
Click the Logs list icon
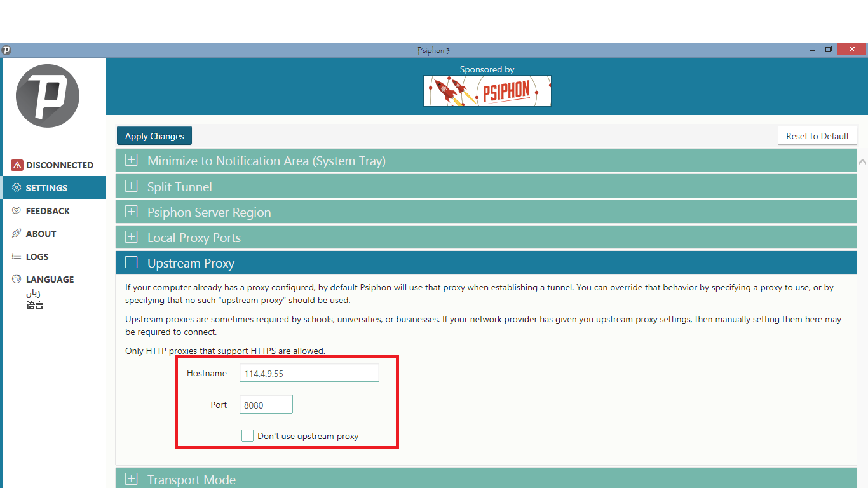click(x=17, y=257)
